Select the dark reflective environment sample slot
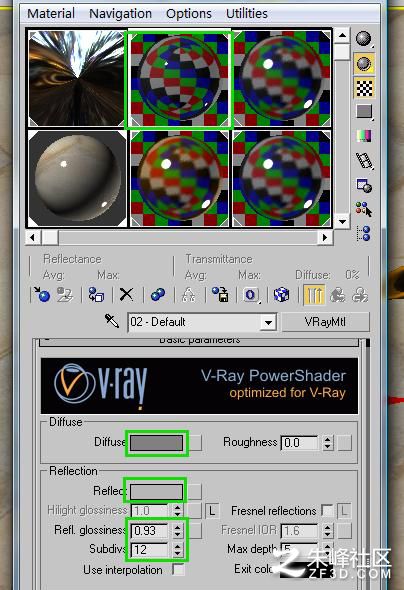This screenshot has width=404, height=590. point(77,78)
